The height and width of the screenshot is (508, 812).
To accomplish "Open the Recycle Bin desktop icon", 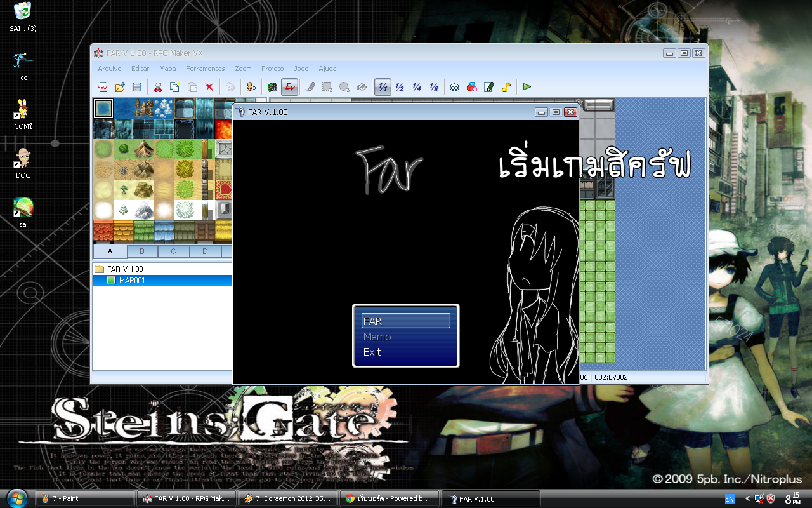I will [23, 17].
